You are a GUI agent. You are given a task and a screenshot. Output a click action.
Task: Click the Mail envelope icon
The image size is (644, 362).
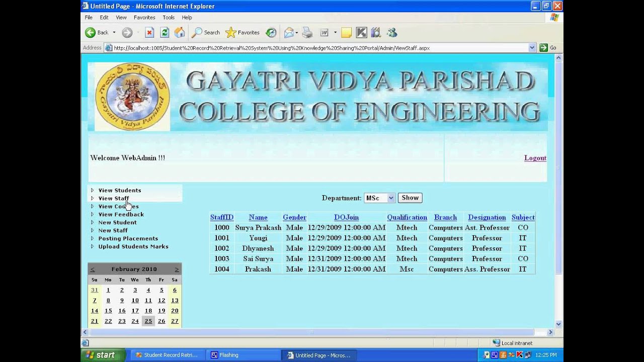[x=289, y=33]
